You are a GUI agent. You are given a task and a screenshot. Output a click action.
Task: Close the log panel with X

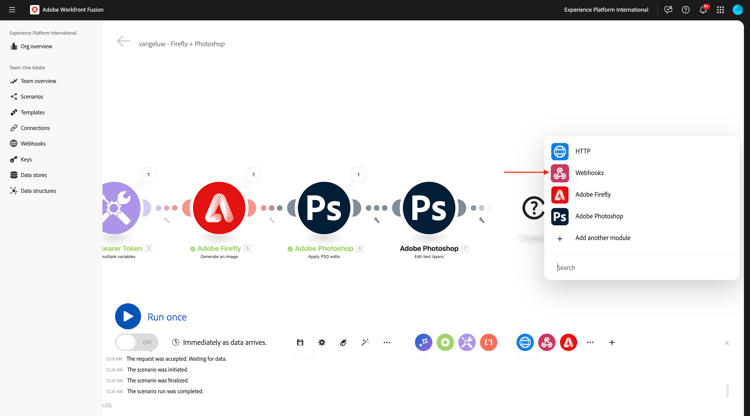pyautogui.click(x=727, y=343)
